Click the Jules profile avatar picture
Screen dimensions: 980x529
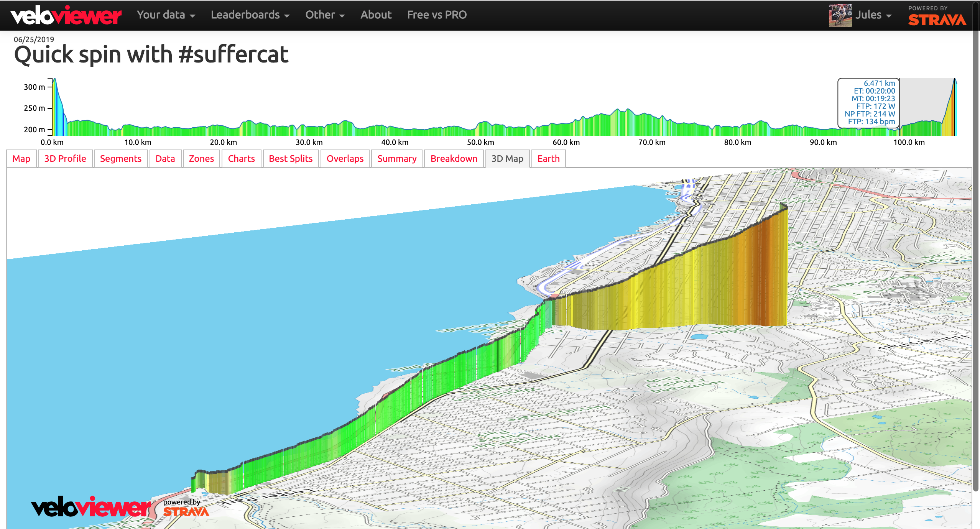pos(840,15)
